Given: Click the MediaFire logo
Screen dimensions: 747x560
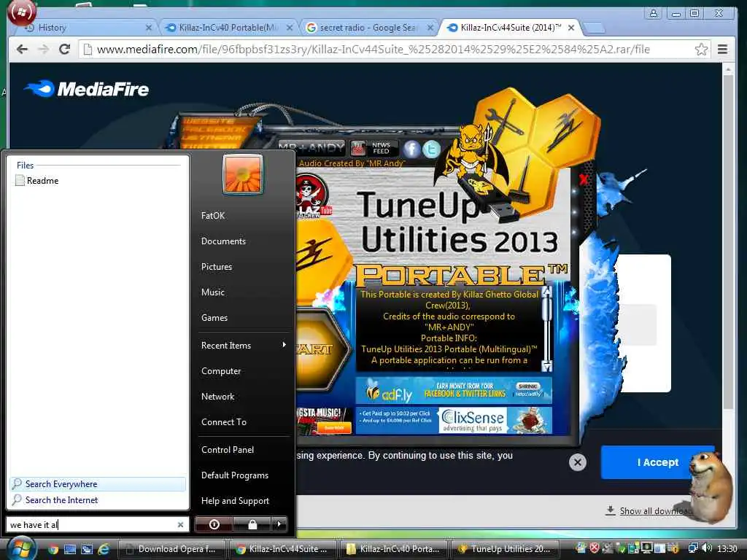Looking at the screenshot, I should coord(87,89).
